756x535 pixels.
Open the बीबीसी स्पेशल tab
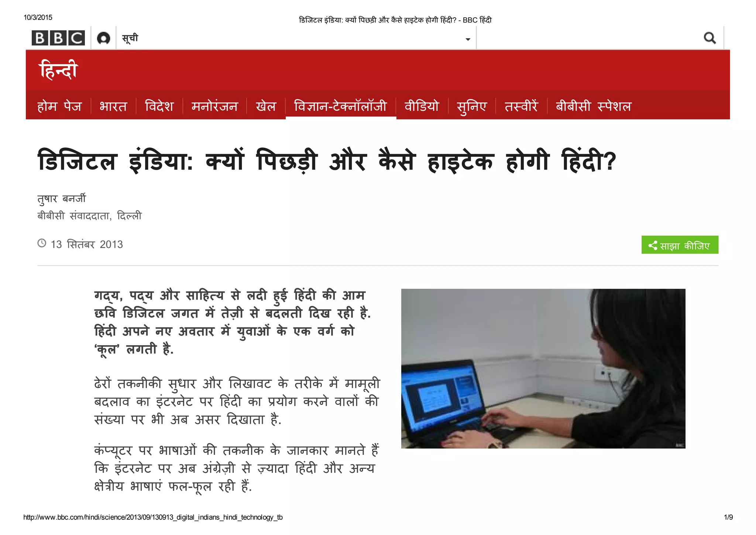point(593,106)
